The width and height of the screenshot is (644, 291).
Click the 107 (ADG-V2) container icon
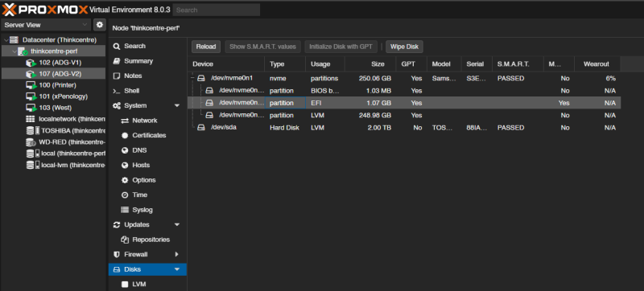click(31, 74)
